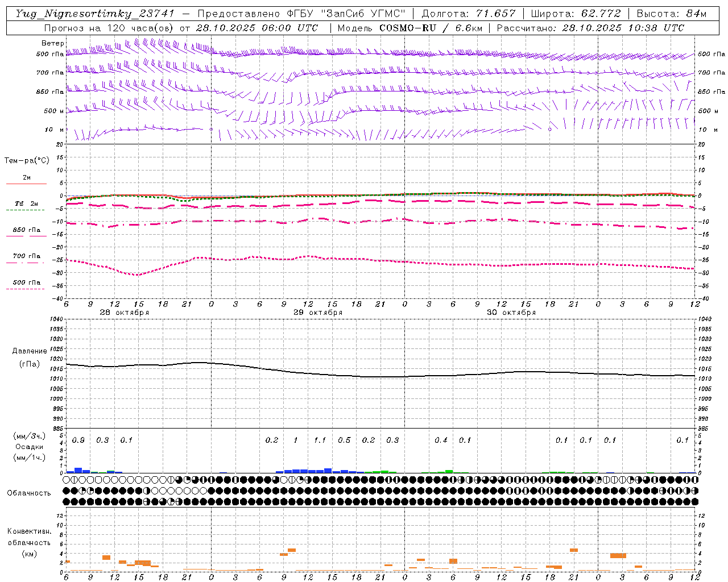This screenshot has width=728, height=582.
Task: Click the 1.1 precipitation value
Action: 320,440
